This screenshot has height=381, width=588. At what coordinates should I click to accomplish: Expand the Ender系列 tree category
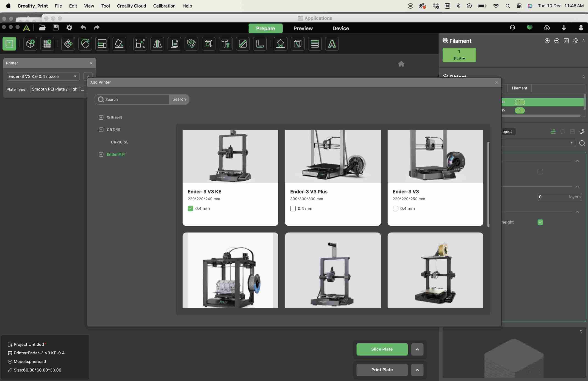(x=101, y=154)
